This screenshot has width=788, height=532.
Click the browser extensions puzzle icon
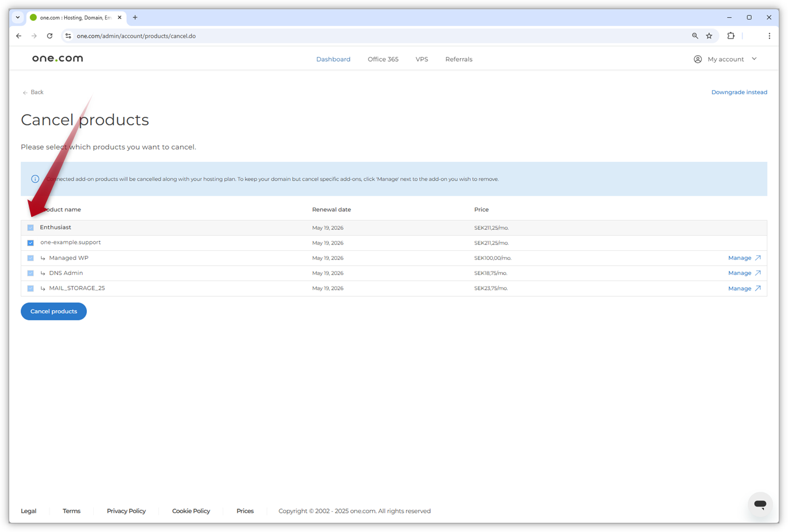[730, 36]
